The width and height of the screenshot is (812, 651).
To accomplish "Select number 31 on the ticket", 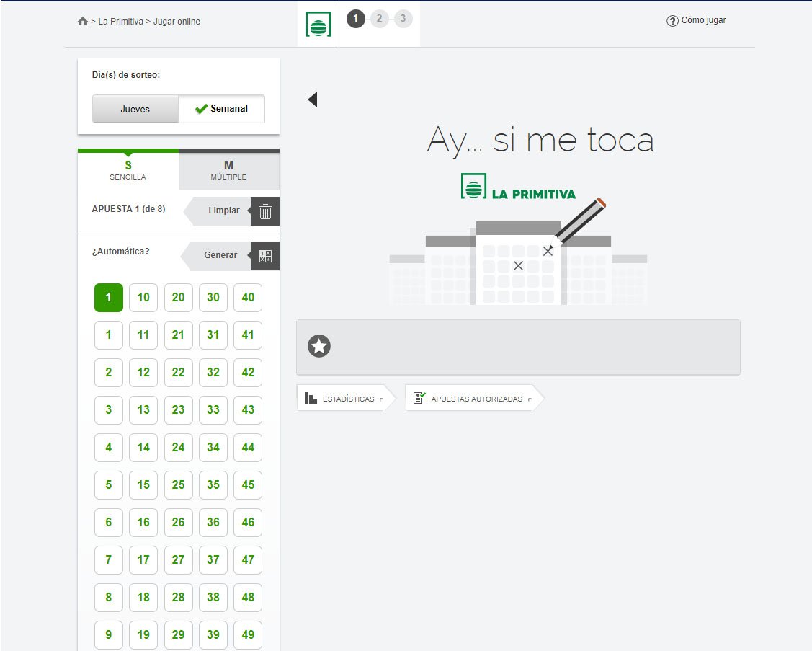I will point(213,335).
